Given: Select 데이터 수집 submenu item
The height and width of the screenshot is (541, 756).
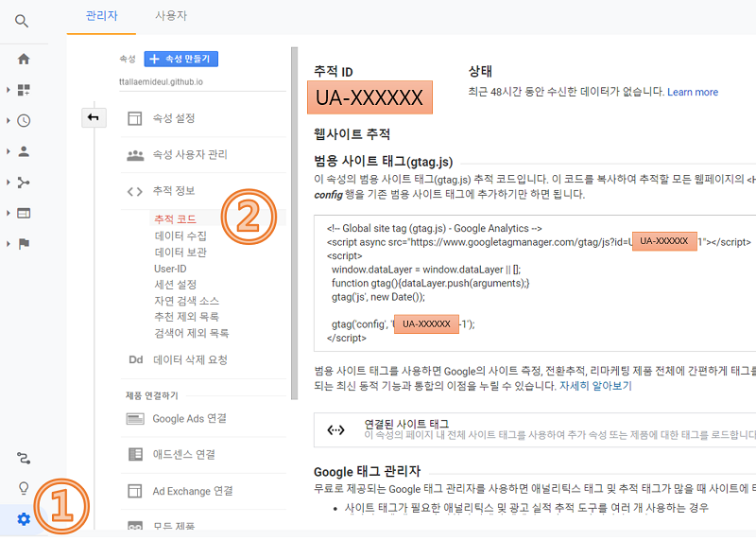Looking at the screenshot, I should click(180, 236).
